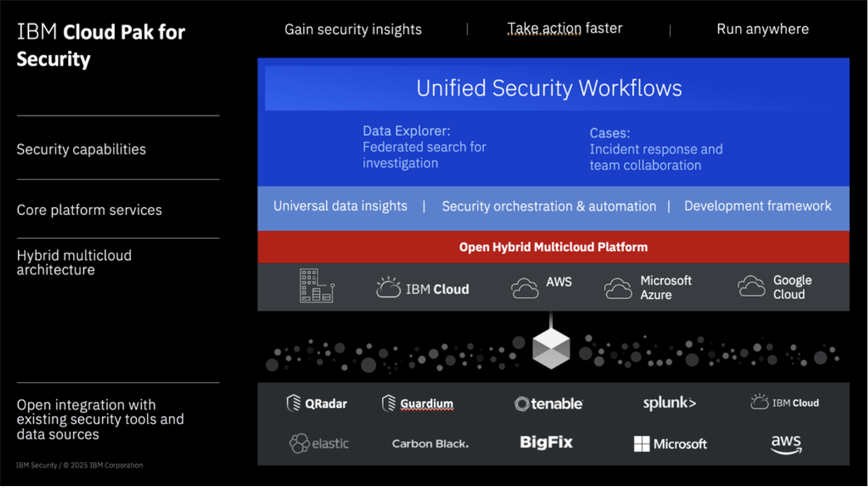Click the Google Cloud icon
The height and width of the screenshot is (488, 868).
(x=752, y=287)
